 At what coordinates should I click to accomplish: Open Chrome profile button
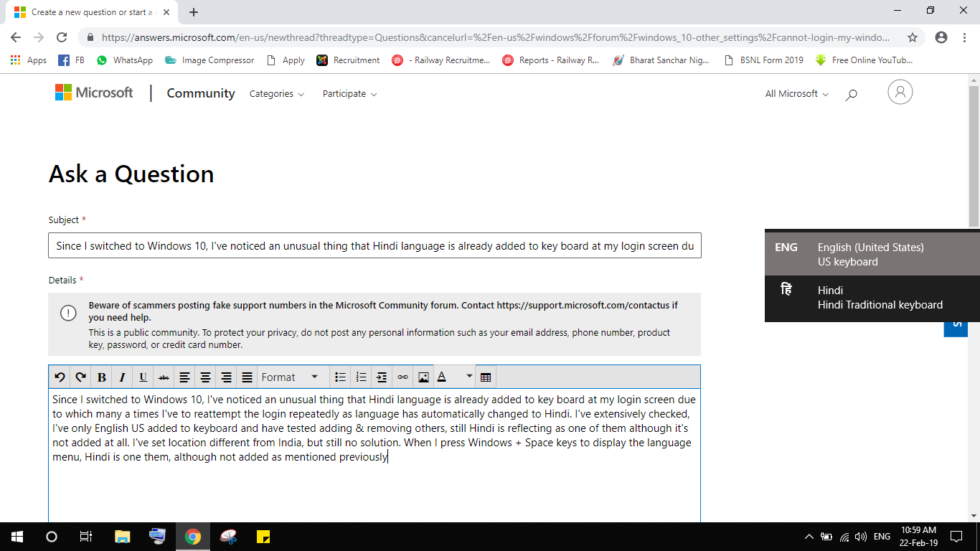pos(941,37)
